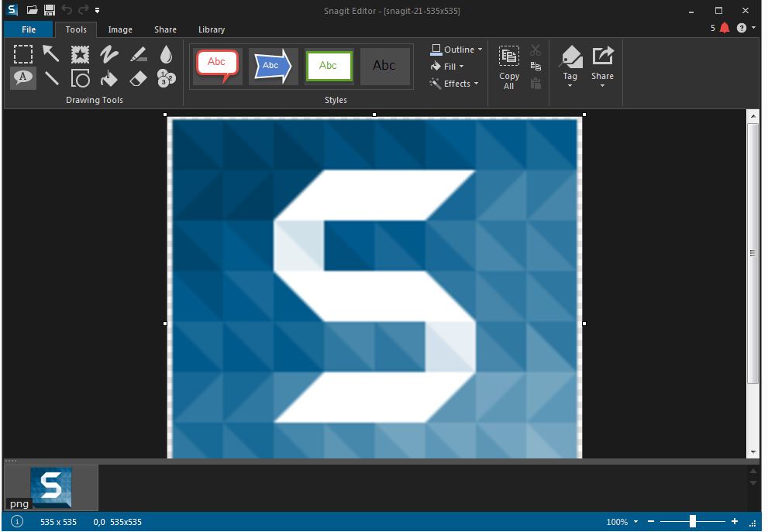Choose the Line tool
The height and width of the screenshot is (532, 768).
coord(51,78)
